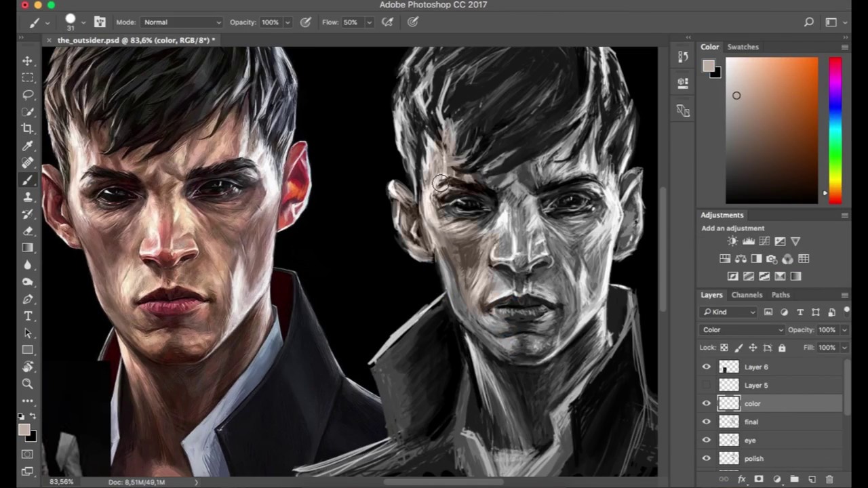Hide the Layer 6 layer
Image resolution: width=868 pixels, height=488 pixels.
[x=707, y=367]
